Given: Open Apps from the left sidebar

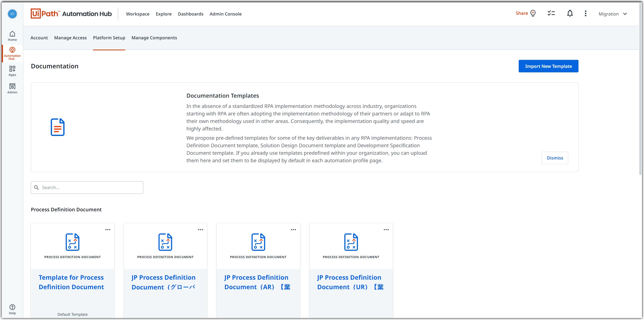Looking at the screenshot, I should (x=12, y=71).
